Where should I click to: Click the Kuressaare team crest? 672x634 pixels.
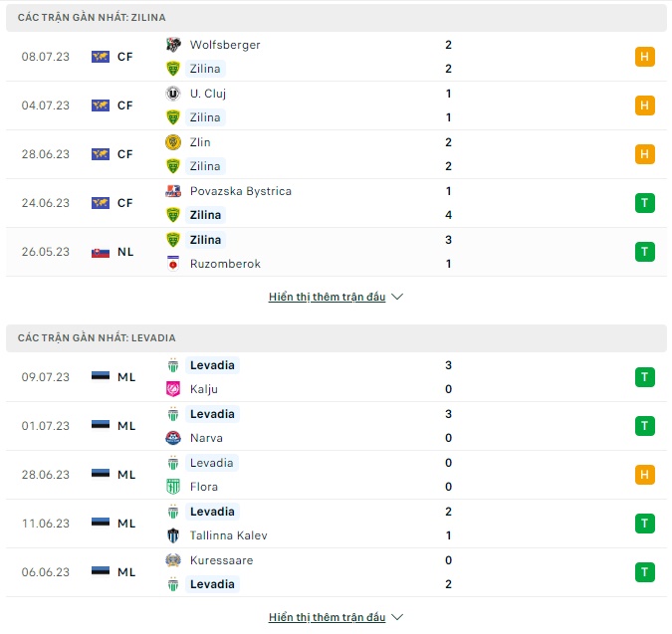(x=173, y=560)
